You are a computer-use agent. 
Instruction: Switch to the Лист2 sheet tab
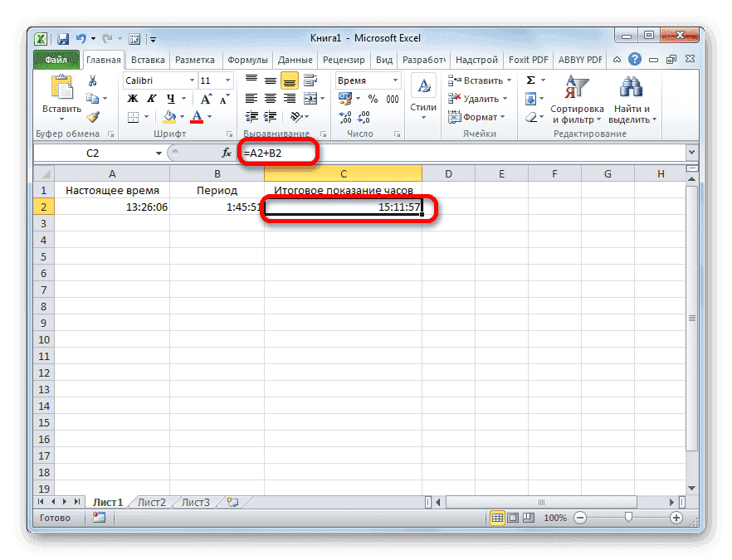(x=151, y=502)
